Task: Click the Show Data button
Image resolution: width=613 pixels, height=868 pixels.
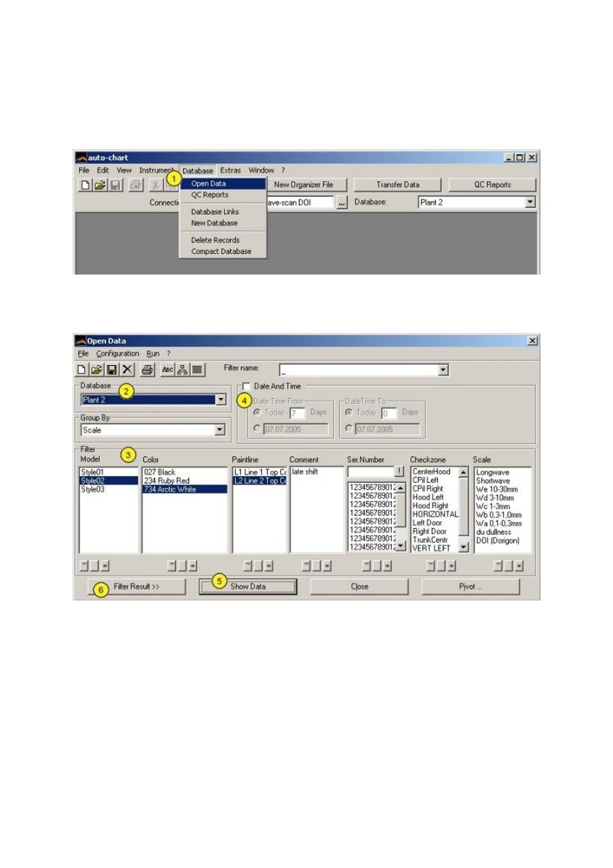Action: (x=248, y=586)
